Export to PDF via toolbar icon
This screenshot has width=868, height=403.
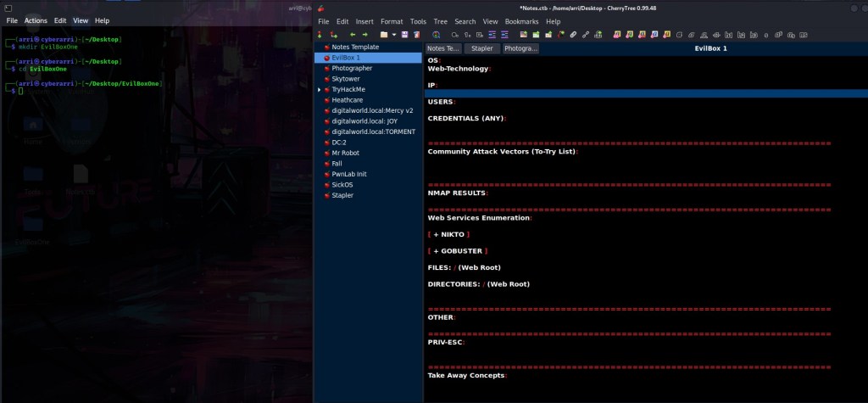click(x=416, y=35)
